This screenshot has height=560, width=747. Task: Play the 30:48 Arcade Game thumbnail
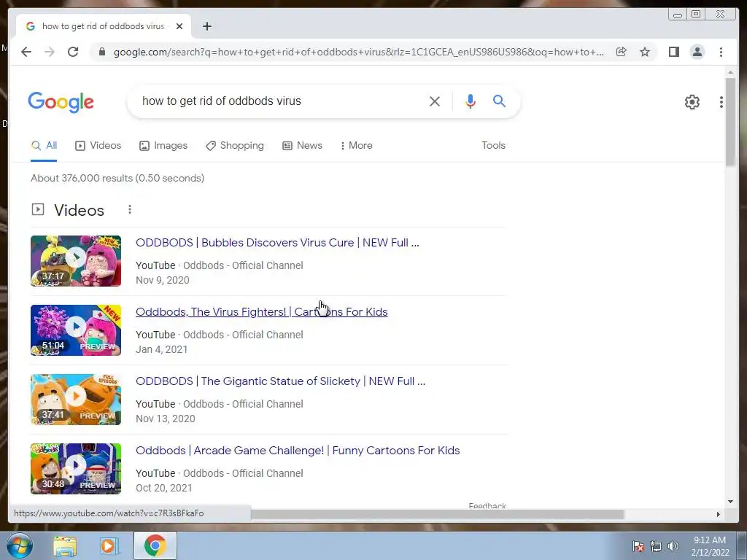point(76,469)
